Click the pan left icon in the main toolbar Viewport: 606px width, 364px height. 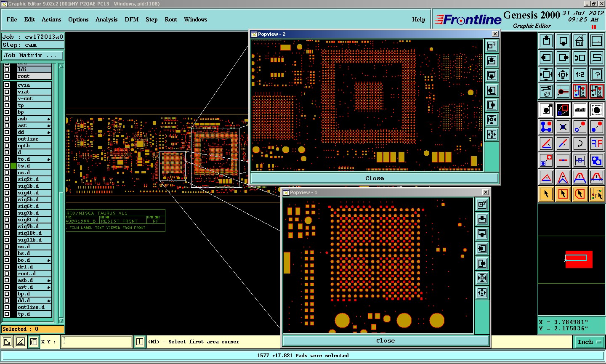coord(546,58)
